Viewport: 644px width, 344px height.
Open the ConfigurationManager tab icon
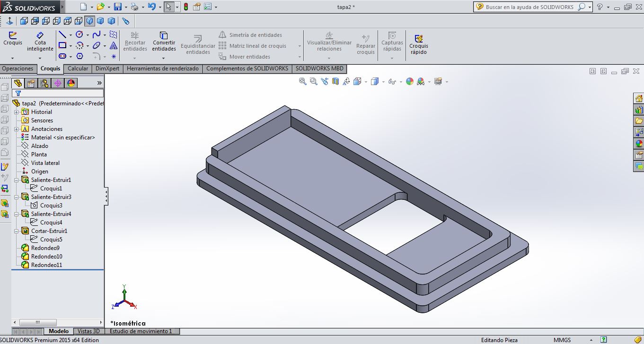(x=44, y=83)
